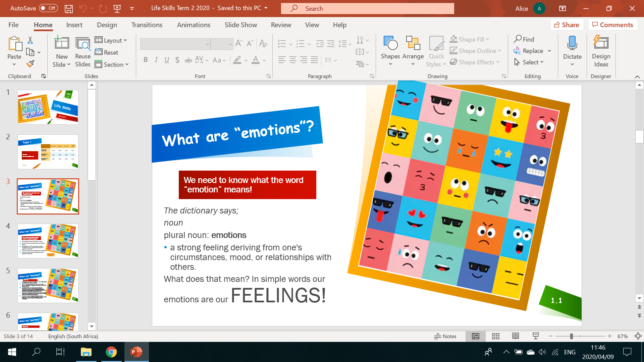The image size is (644, 362).
Task: Toggle Notes pane from status bar
Action: 445,336
